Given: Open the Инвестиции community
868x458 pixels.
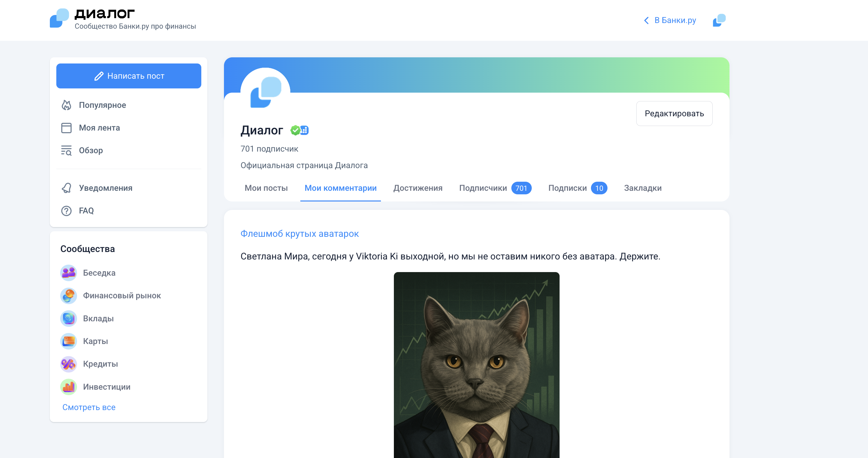Looking at the screenshot, I should click(x=106, y=387).
